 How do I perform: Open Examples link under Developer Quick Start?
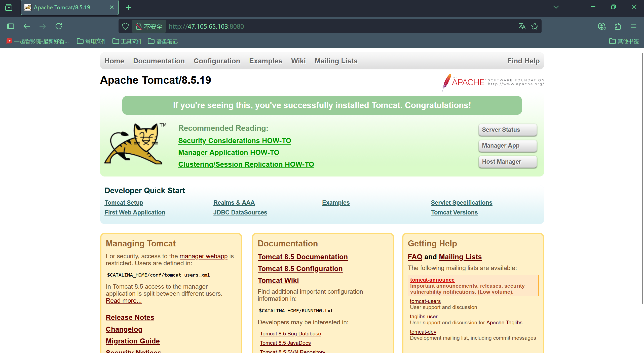click(336, 202)
